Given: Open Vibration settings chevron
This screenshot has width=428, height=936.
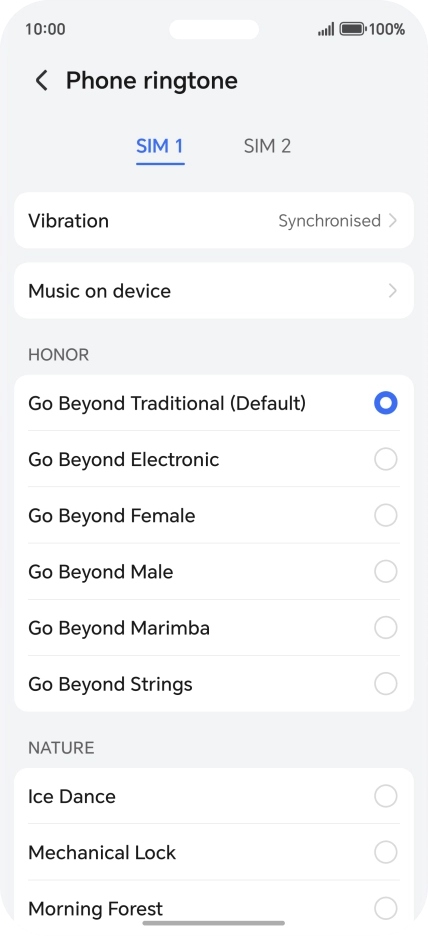Looking at the screenshot, I should point(392,221).
